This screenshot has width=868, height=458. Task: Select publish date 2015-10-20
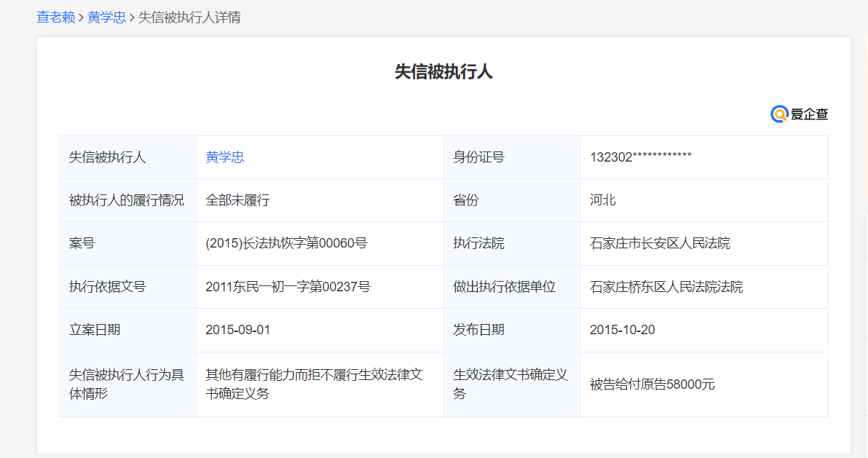point(622,330)
